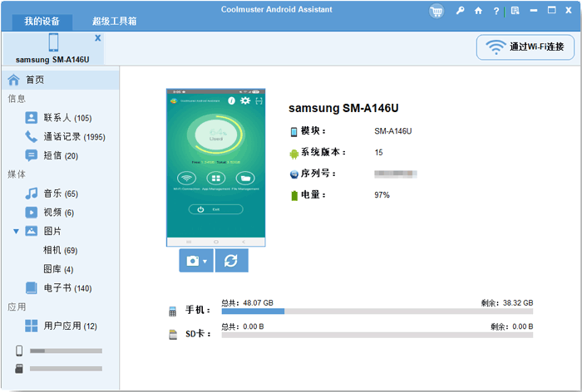
Task: Click the 手机 storage usage bar
Action: (377, 311)
